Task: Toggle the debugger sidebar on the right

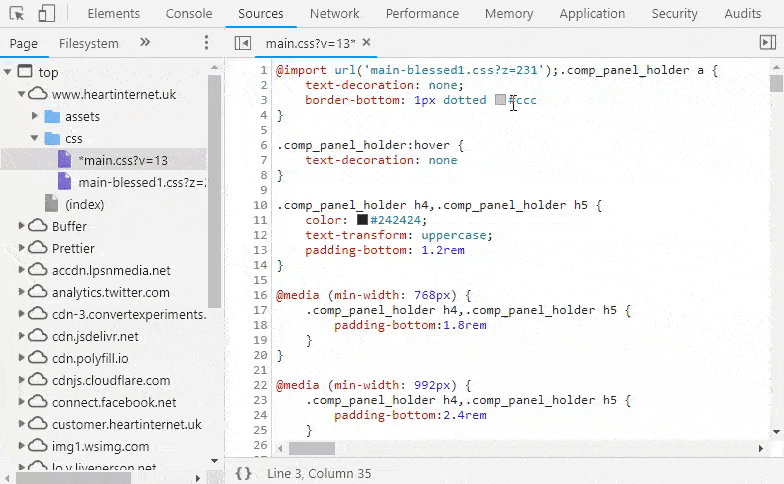Action: [x=767, y=42]
